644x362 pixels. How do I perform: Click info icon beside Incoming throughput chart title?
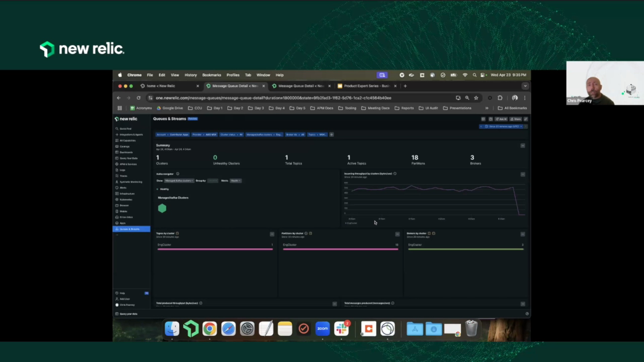tap(395, 174)
